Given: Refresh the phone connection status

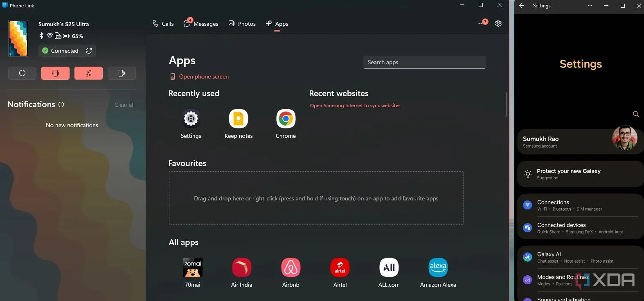Looking at the screenshot, I should point(89,51).
